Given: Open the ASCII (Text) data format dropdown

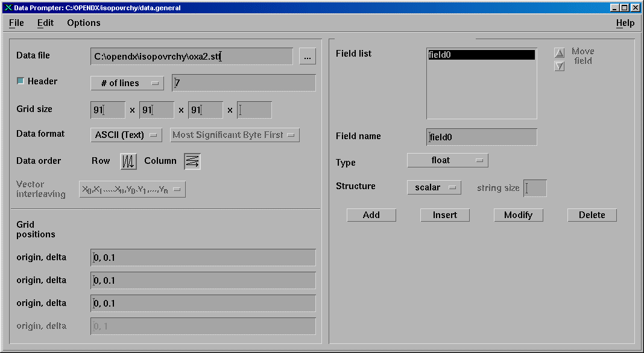Looking at the screenshot, I should 126,135.
